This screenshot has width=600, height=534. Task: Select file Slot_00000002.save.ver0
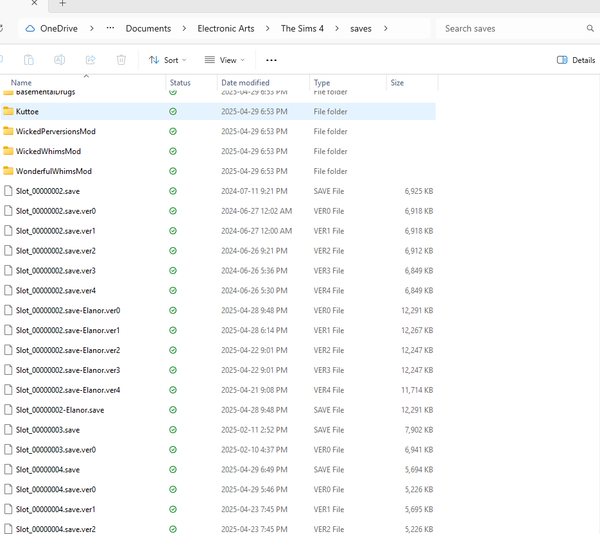(x=56, y=211)
